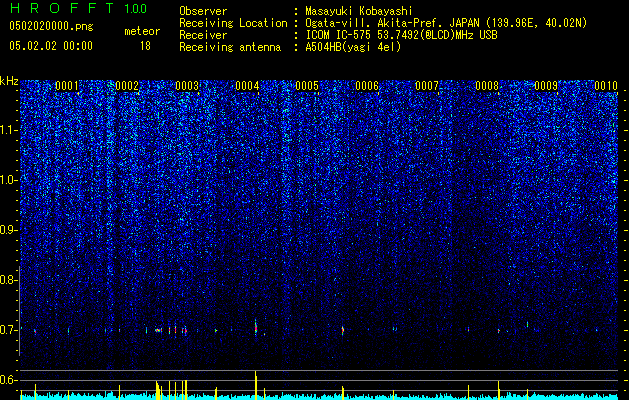Click the Observer label
629x400 pixels.
click(203, 11)
